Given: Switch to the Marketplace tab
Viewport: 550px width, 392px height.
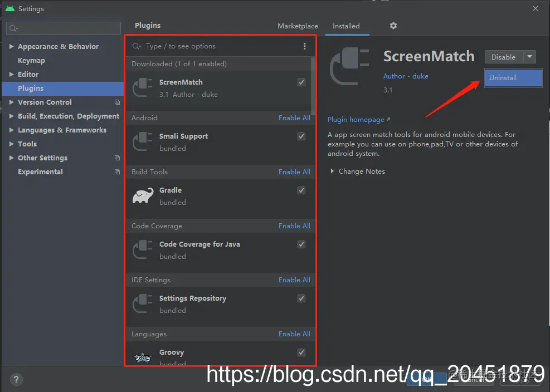Looking at the screenshot, I should [298, 26].
